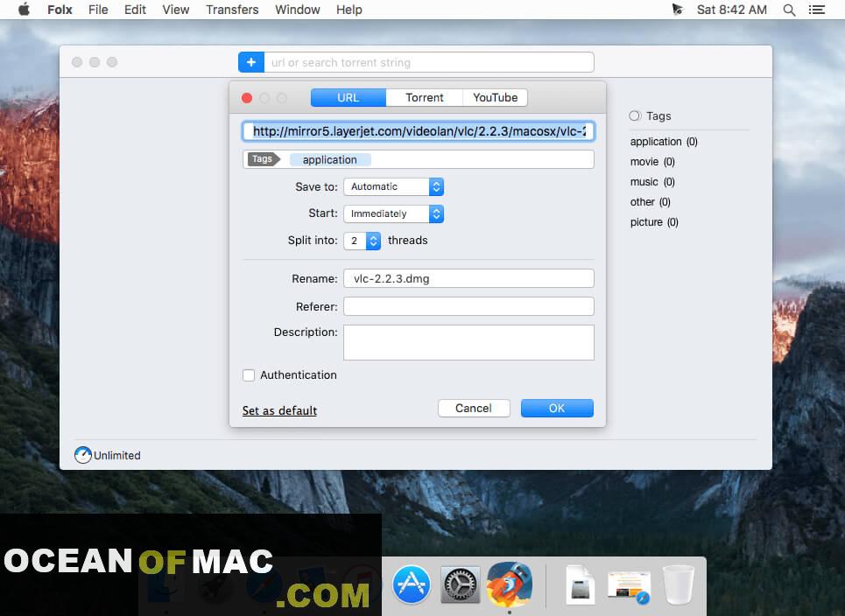This screenshot has width=845, height=616.
Task: Open the Window menu
Action: pos(298,10)
